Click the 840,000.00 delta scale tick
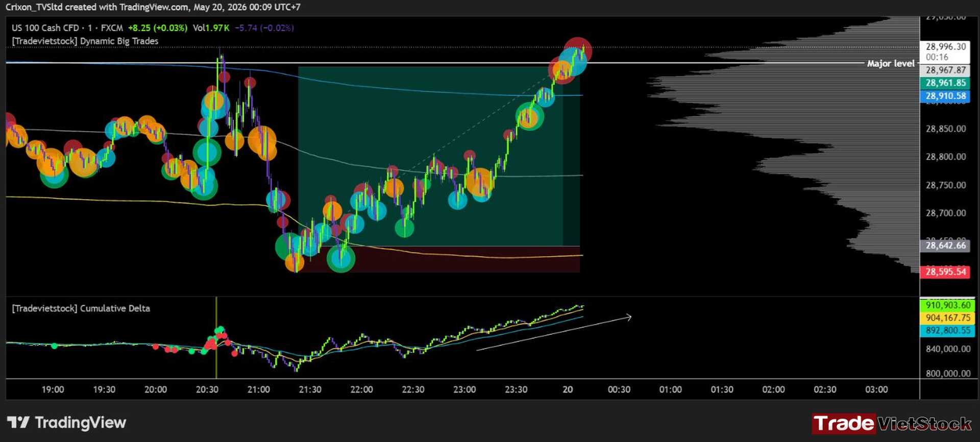This screenshot has width=980, height=442. [948, 349]
